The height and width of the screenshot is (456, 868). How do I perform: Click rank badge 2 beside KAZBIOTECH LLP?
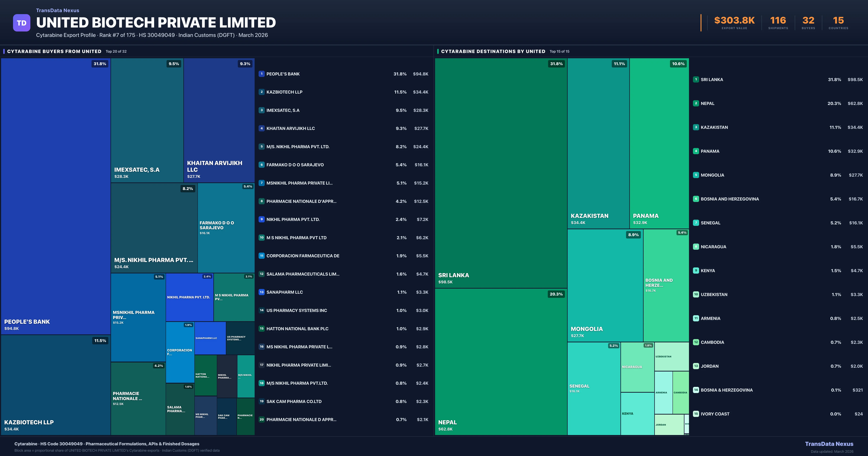point(261,92)
